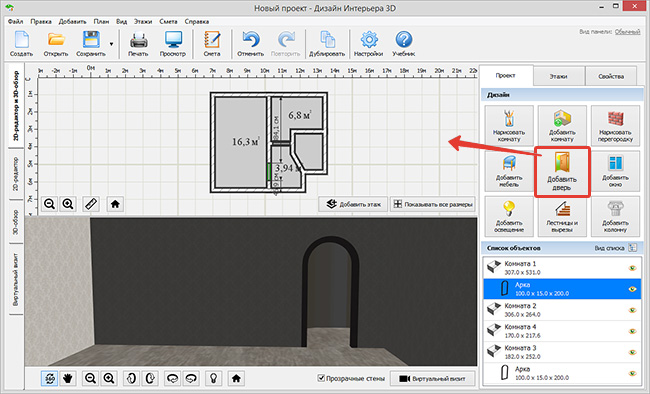Select Комната 3 in the object list
This screenshot has width=650, height=394.
pos(562,352)
